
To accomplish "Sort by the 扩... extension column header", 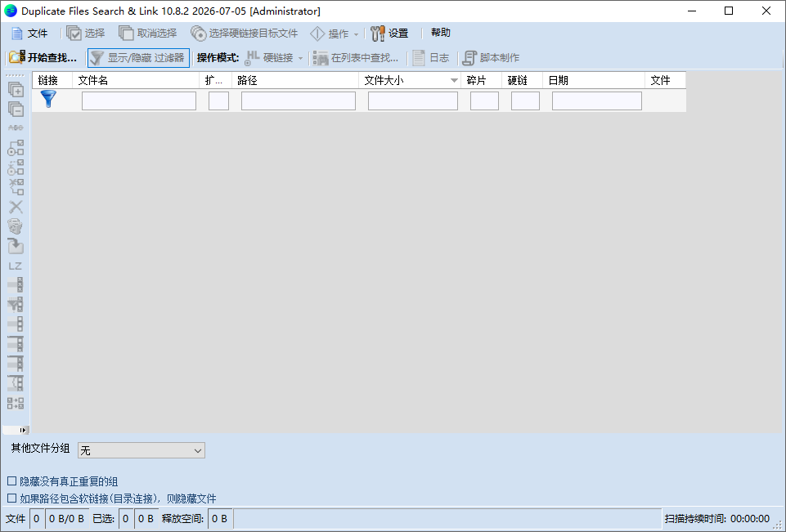I will (216, 80).
